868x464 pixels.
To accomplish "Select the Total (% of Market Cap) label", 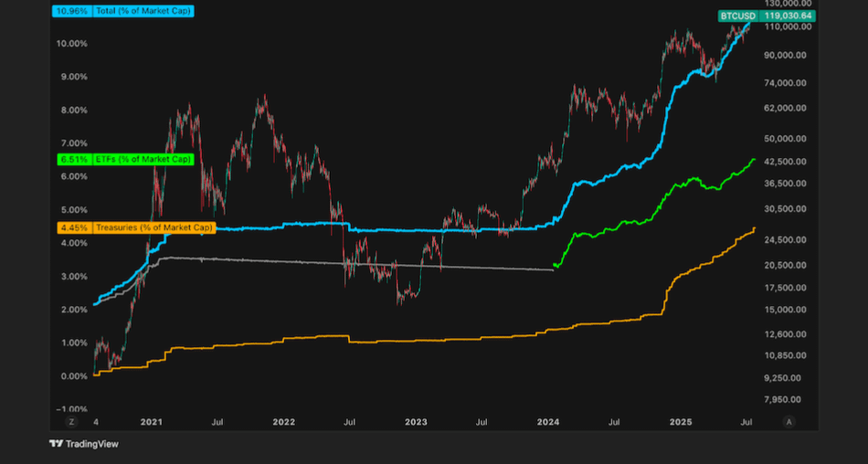I will [x=143, y=11].
